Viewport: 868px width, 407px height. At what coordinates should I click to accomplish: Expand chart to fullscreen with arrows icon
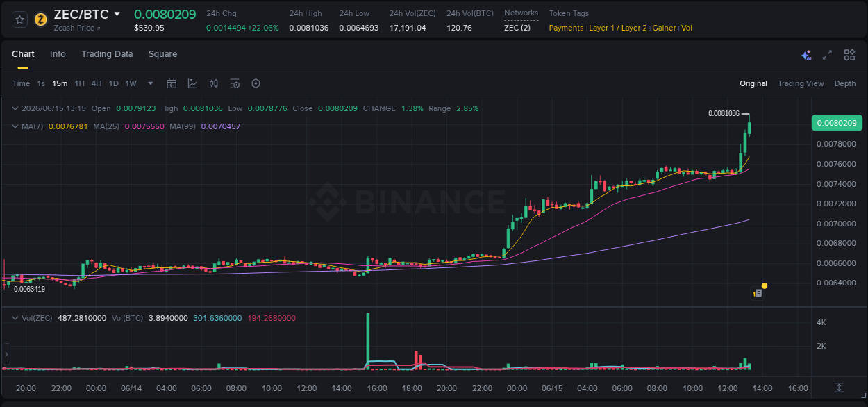pos(827,55)
